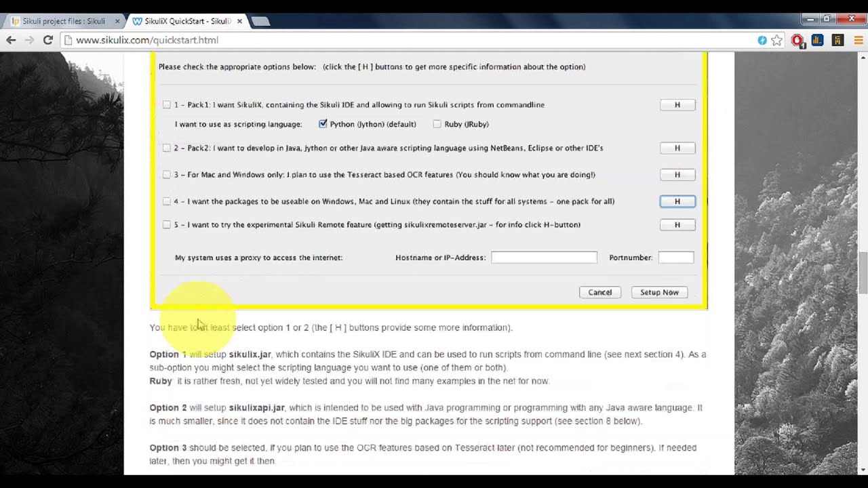Enable the Ruby (JRuby) checkbox

point(437,124)
